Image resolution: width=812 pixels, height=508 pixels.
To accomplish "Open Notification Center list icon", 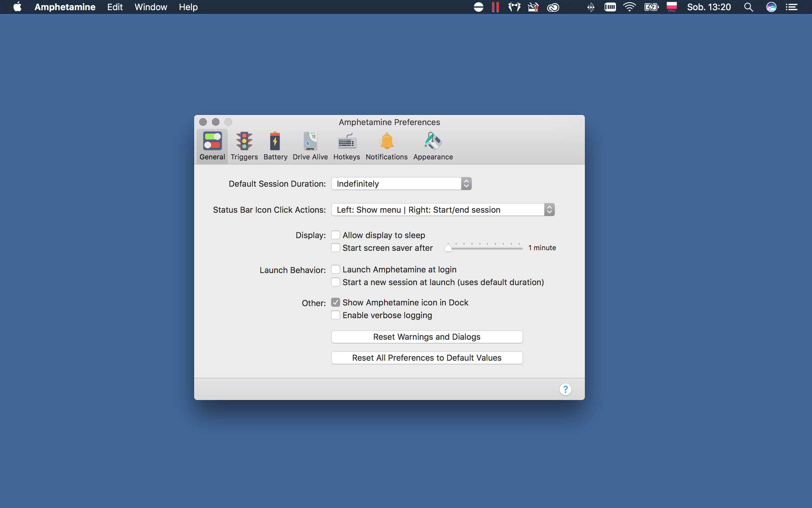I will 792,7.
